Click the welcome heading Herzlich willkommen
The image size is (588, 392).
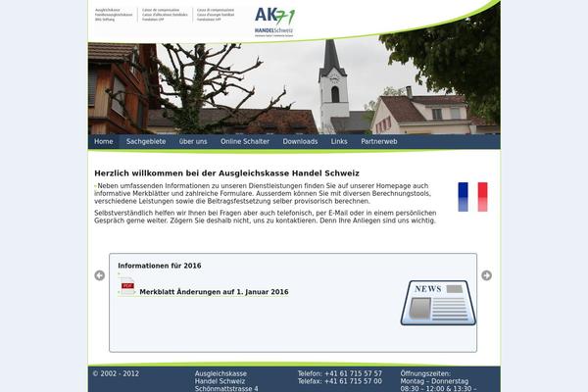(x=227, y=173)
